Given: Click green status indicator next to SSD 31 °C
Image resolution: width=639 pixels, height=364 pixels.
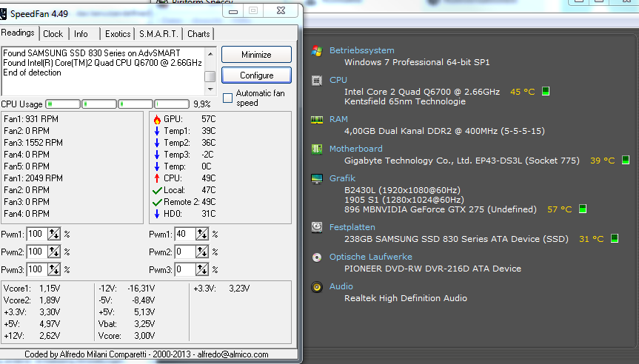Looking at the screenshot, I should coord(615,238).
